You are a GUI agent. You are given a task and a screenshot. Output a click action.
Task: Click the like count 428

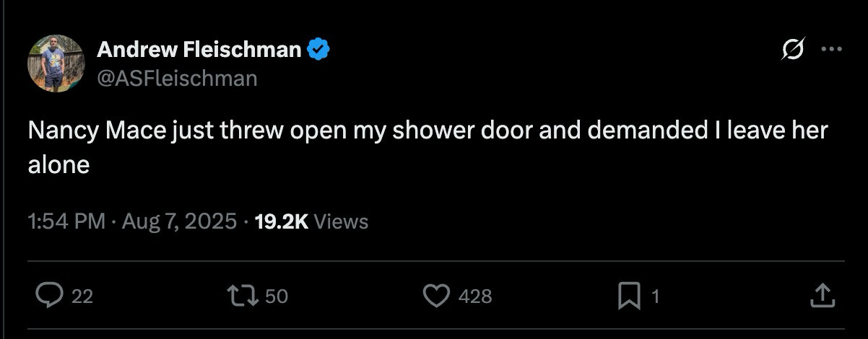474,296
